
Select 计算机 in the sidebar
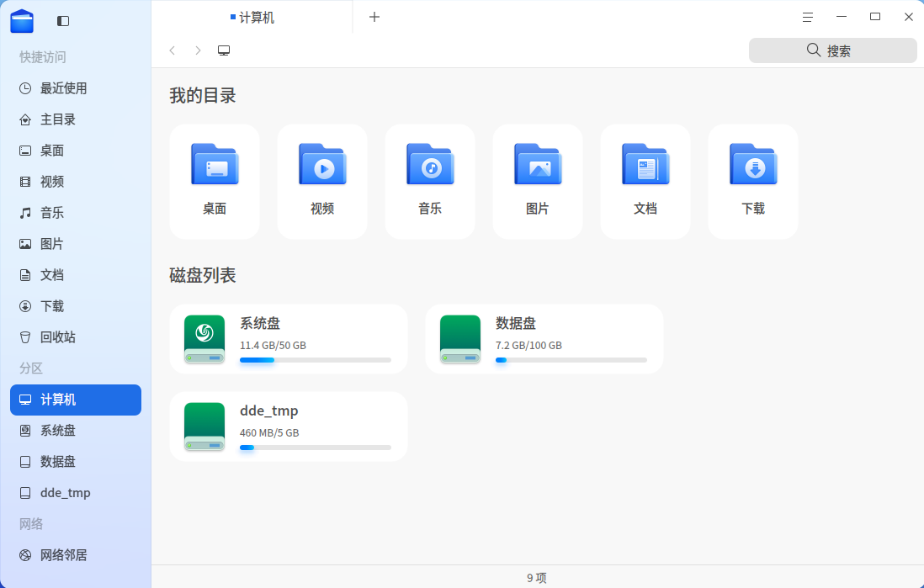point(76,400)
